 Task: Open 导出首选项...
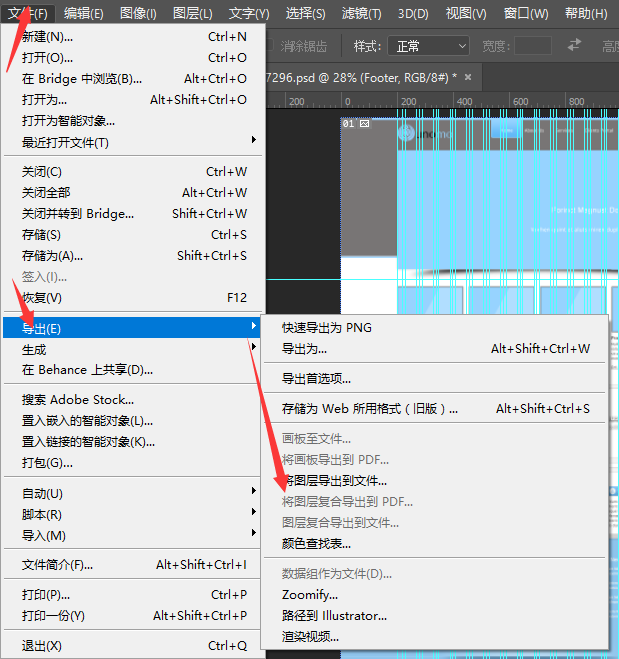435,379
